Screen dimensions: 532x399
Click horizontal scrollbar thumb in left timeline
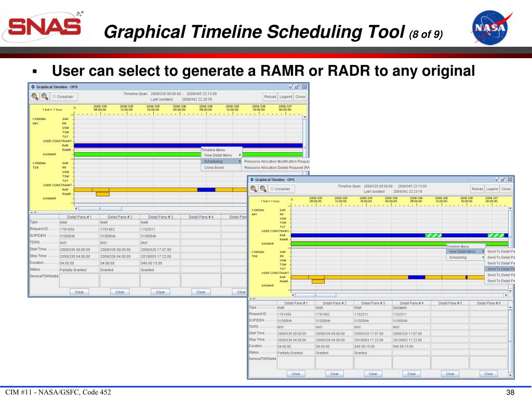point(99,208)
